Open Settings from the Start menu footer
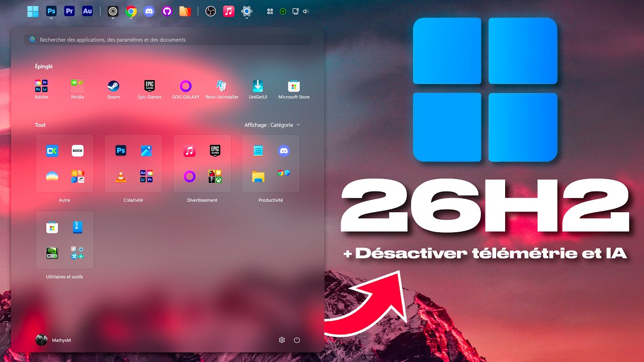Viewport: 644px width, 362px height. [x=282, y=340]
